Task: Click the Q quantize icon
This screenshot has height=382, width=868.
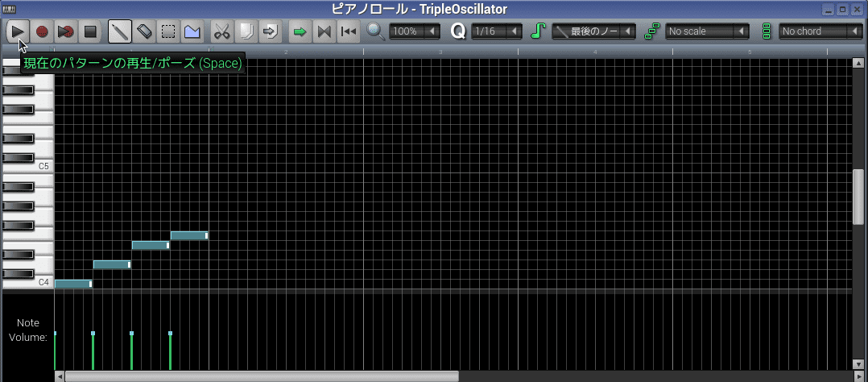Action: point(458,31)
